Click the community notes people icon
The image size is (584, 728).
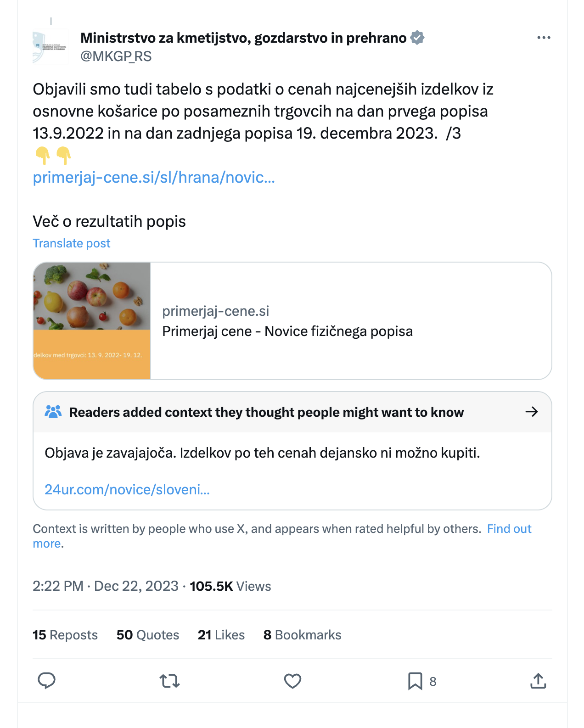coord(53,412)
